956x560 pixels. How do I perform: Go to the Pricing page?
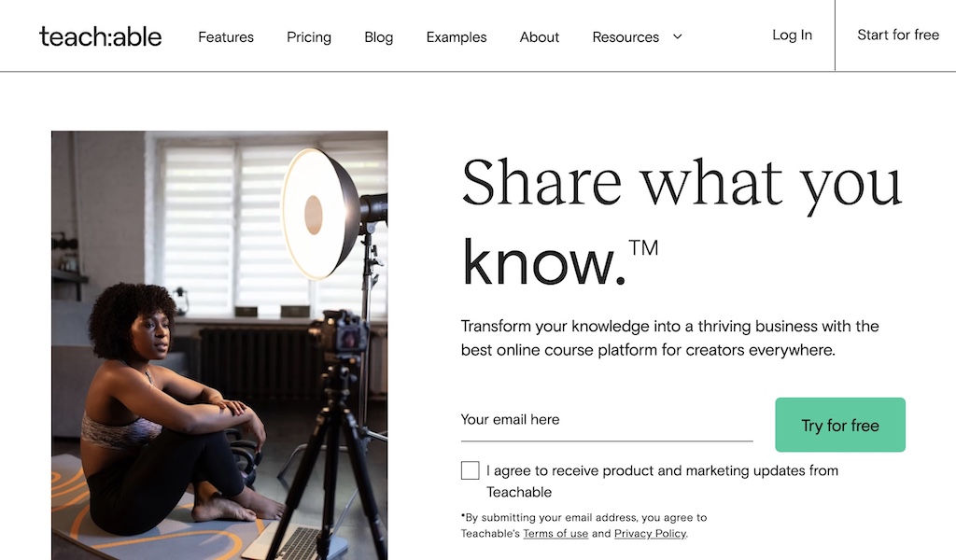(309, 37)
